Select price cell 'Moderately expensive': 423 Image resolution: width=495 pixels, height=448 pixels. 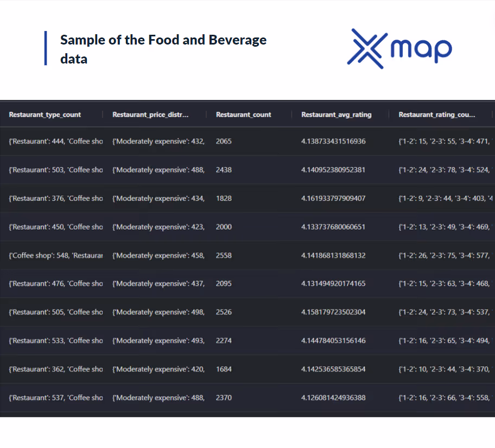158,227
